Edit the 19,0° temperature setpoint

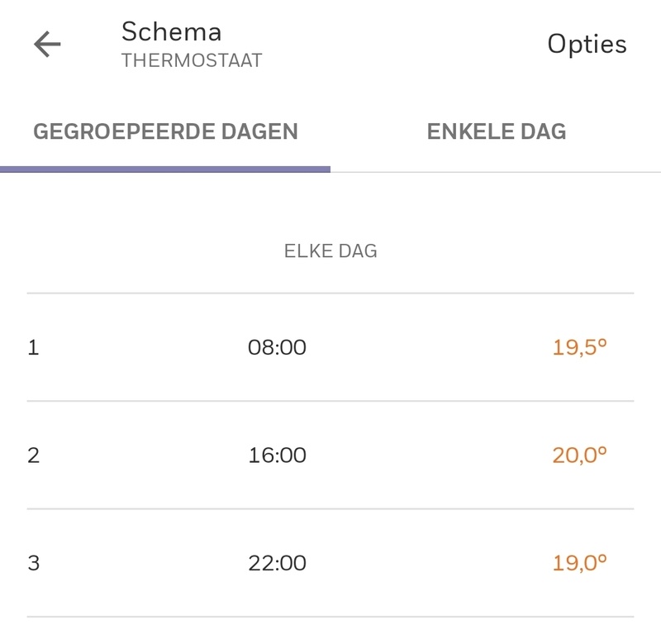coord(579,564)
